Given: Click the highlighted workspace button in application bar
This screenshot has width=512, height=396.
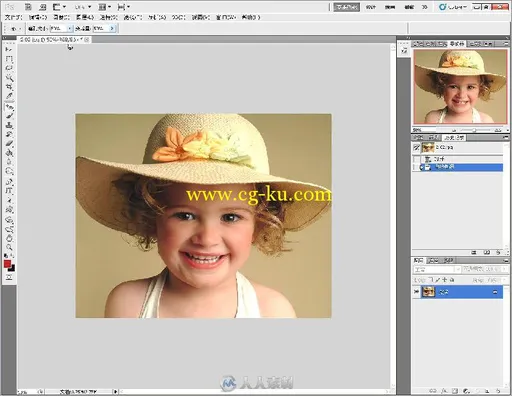Looking at the screenshot, I should [x=347, y=7].
